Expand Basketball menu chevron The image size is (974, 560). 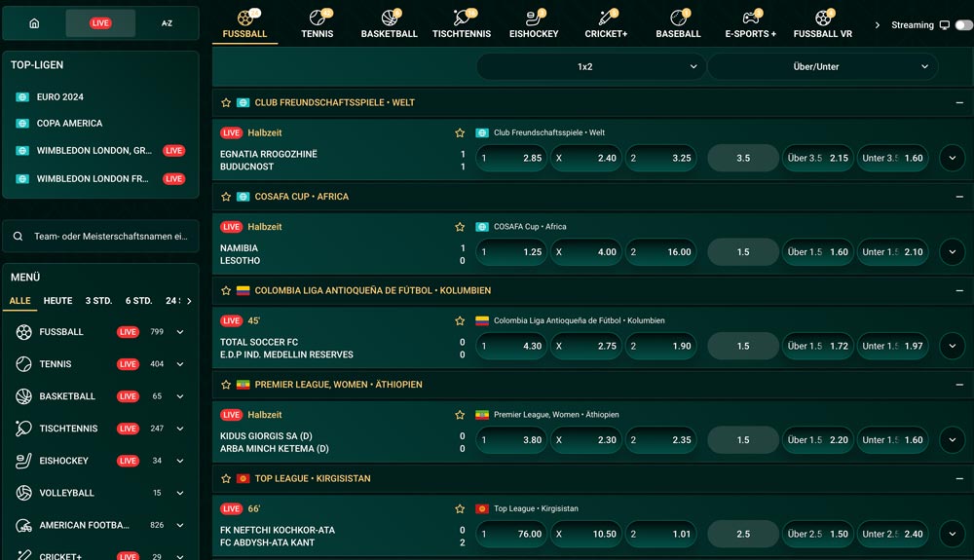(180, 396)
